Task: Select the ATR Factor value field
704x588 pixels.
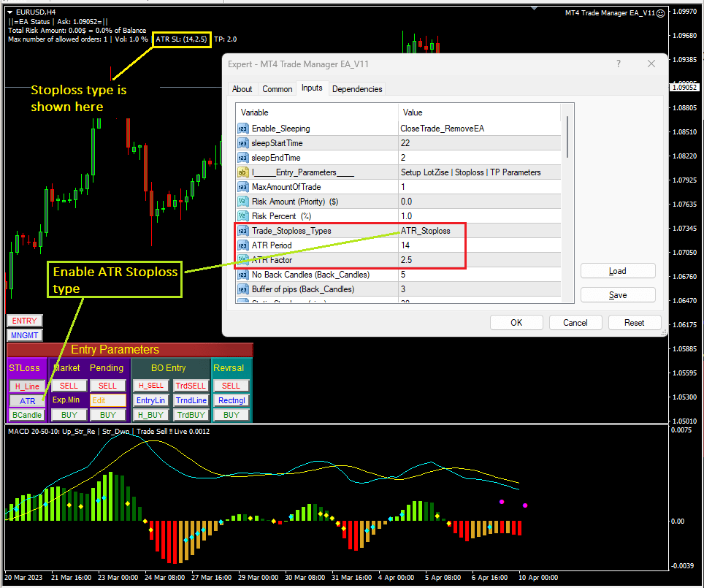Action: click(479, 260)
